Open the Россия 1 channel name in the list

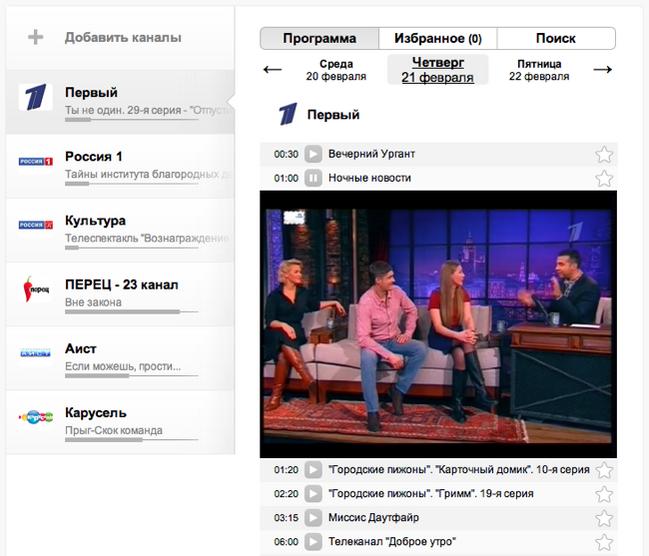click(x=94, y=156)
